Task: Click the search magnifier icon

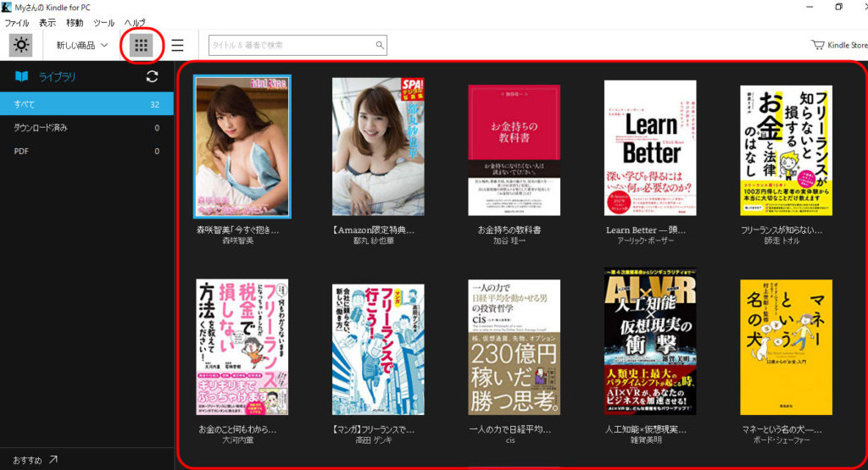Action: 380,46
